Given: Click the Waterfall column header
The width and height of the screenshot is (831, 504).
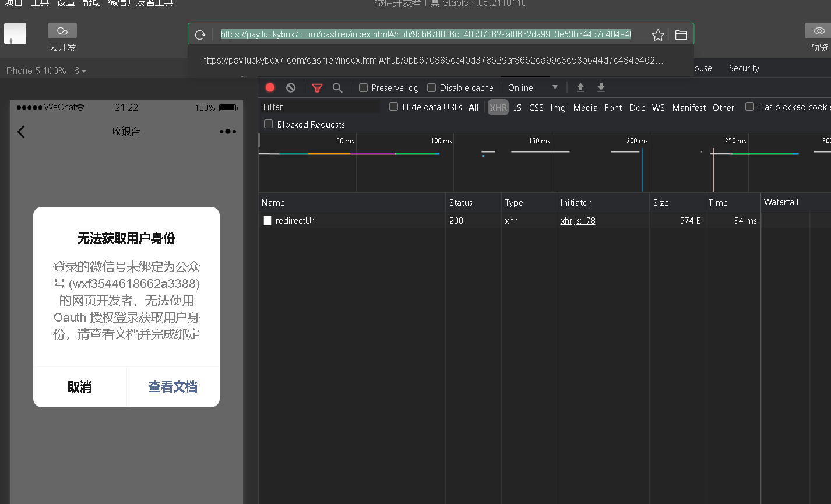Looking at the screenshot, I should pyautogui.click(x=796, y=203).
